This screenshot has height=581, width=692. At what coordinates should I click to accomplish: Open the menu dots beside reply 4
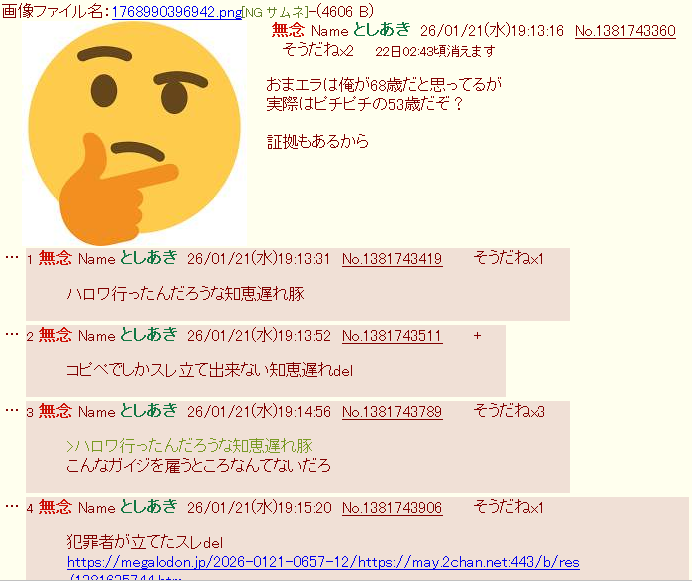point(12,506)
